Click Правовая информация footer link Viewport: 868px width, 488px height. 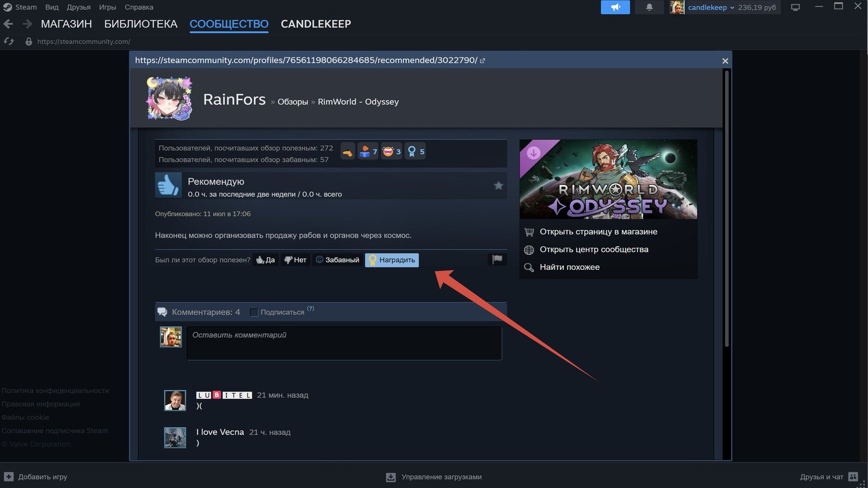40,404
